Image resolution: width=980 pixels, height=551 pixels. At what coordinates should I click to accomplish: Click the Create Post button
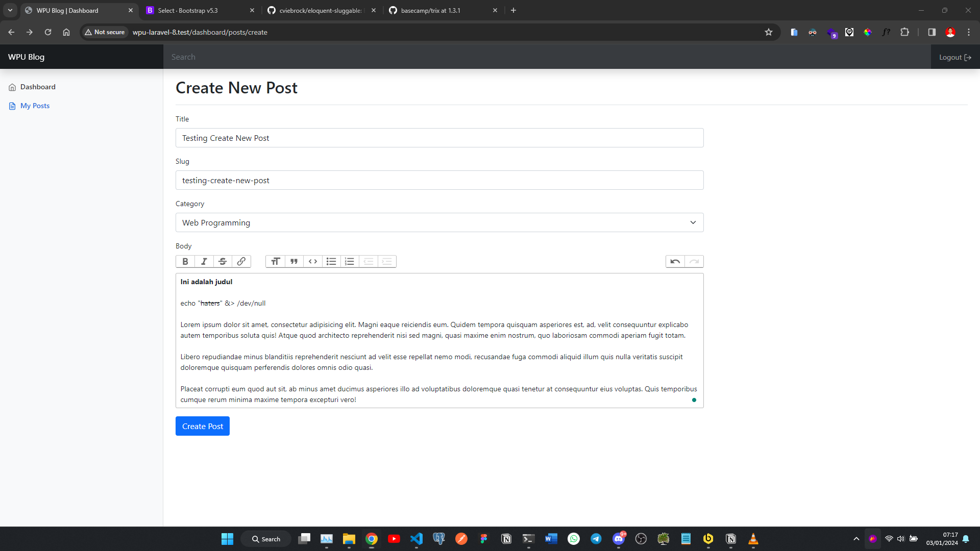tap(202, 426)
